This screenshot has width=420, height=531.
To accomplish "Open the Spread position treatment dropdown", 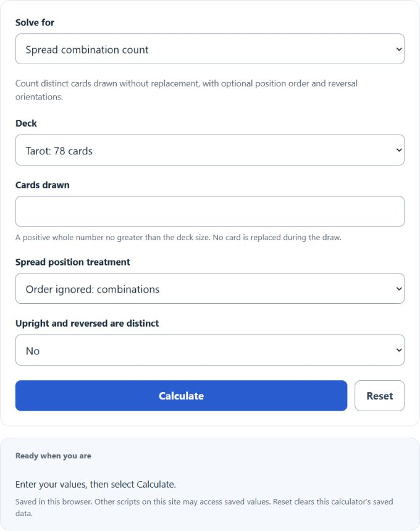I will [x=209, y=288].
